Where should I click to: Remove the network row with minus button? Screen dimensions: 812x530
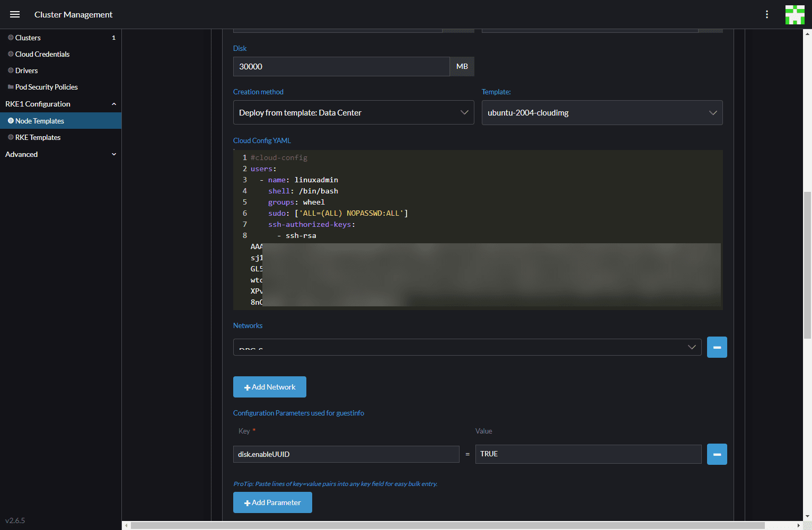tap(717, 347)
